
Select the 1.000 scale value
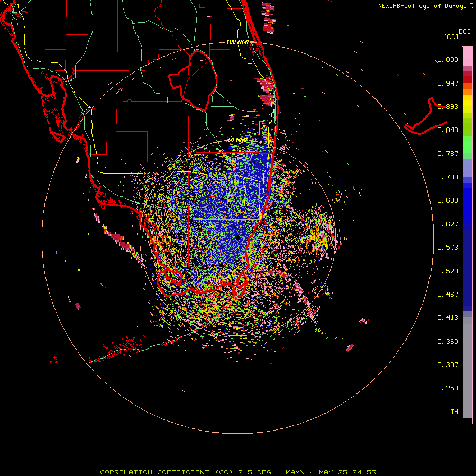pos(448,59)
